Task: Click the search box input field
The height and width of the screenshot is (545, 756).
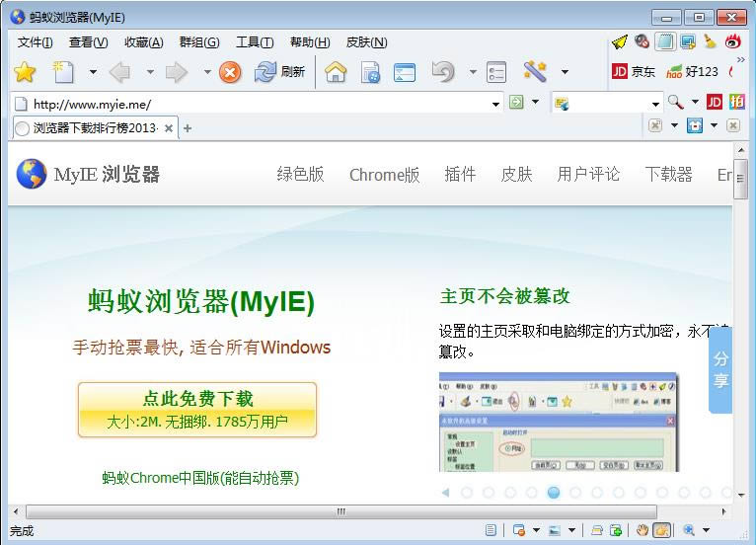Action: [609, 104]
